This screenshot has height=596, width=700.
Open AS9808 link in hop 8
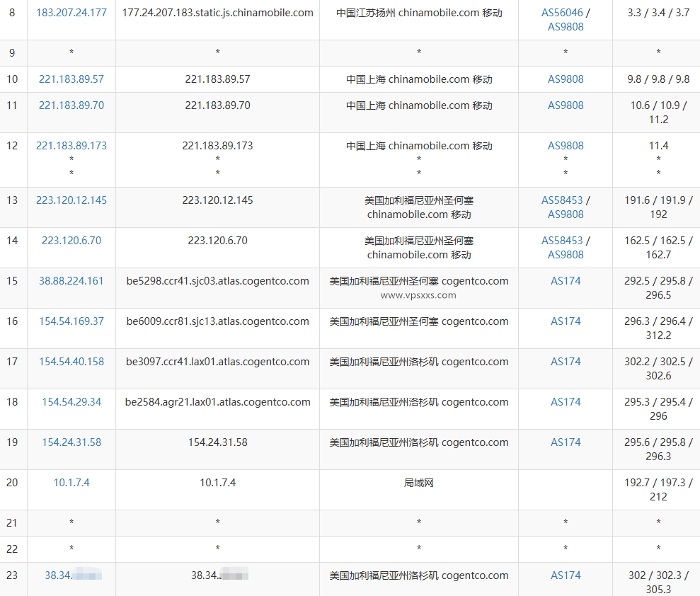point(566,27)
